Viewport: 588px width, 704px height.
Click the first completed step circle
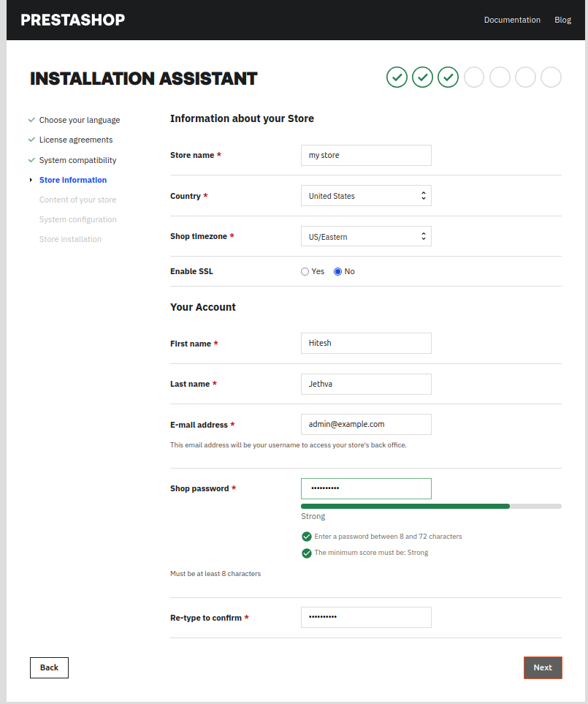[x=397, y=77]
